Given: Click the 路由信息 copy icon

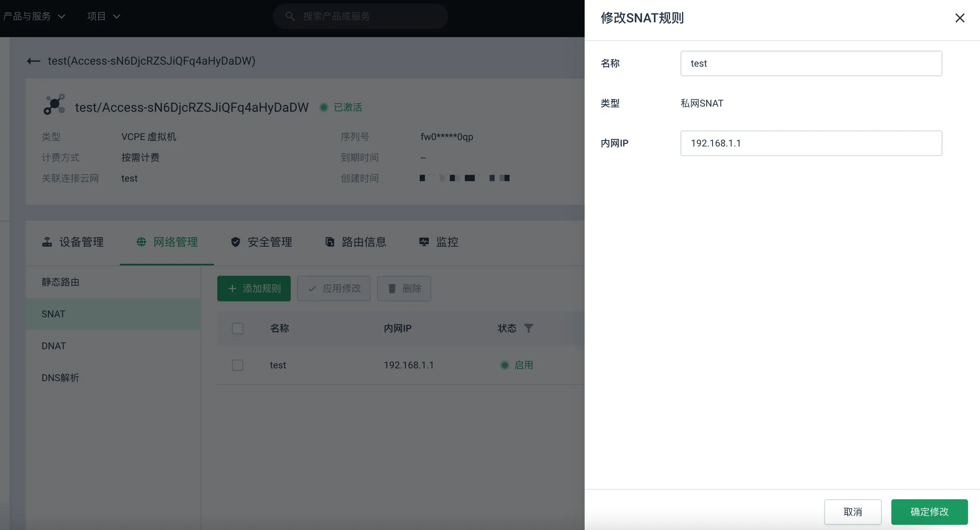Looking at the screenshot, I should [330, 242].
